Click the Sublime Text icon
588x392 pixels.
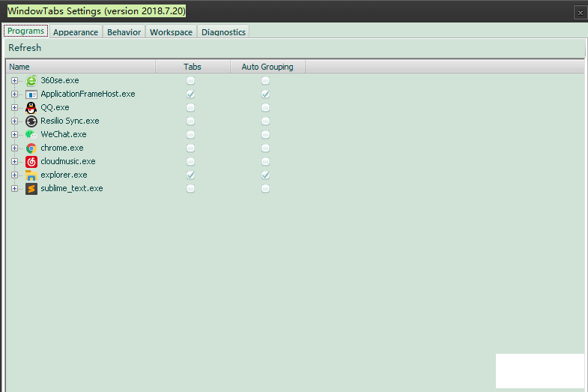31,189
